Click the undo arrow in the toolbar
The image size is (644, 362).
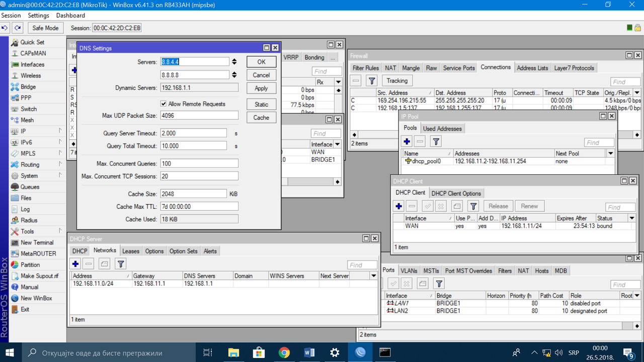[x=5, y=28]
